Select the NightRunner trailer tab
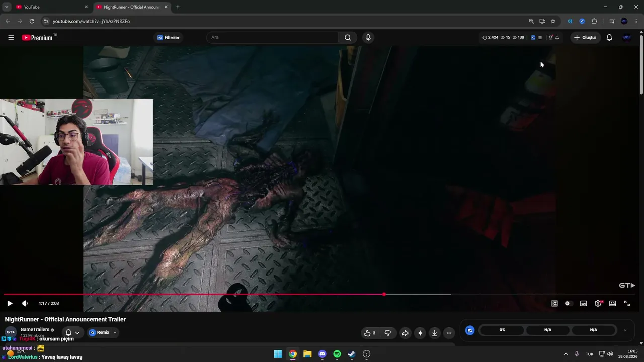This screenshot has width=644, height=362. [x=132, y=7]
